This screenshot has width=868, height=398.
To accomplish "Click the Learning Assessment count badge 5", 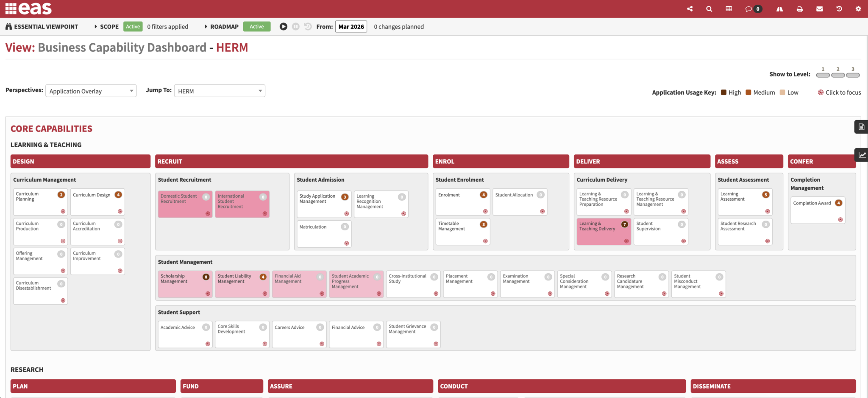I will [x=766, y=195].
